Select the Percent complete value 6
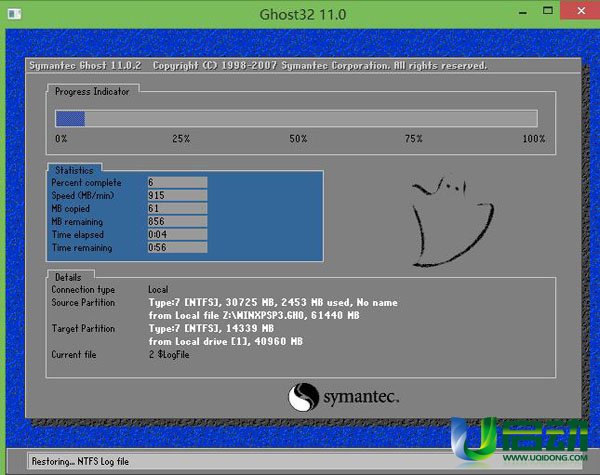600x475 pixels. click(178, 182)
